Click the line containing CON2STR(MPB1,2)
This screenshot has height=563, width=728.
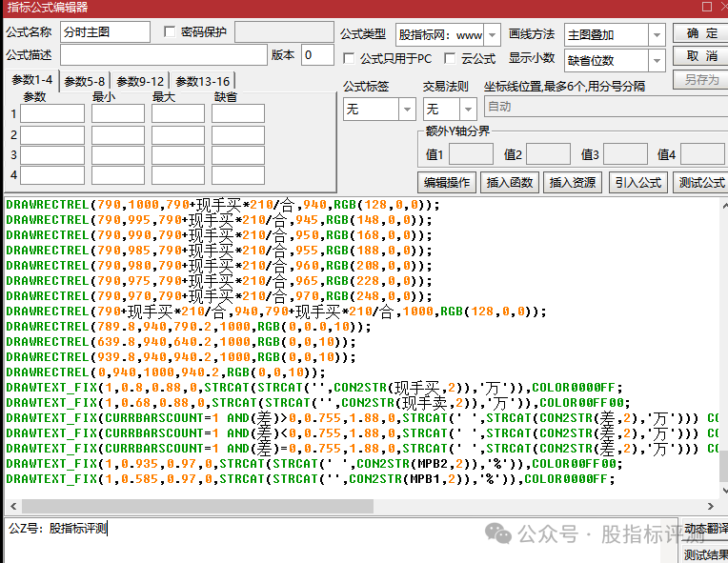tap(310, 479)
